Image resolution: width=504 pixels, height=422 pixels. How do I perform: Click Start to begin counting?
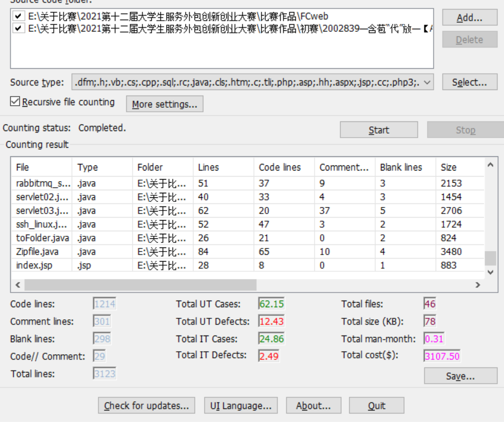point(379,130)
